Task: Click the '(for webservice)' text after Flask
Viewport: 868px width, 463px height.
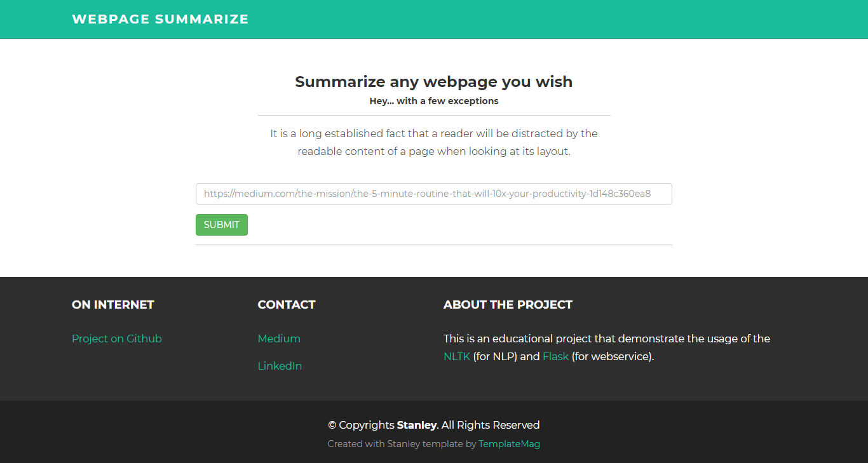Action: (613, 356)
